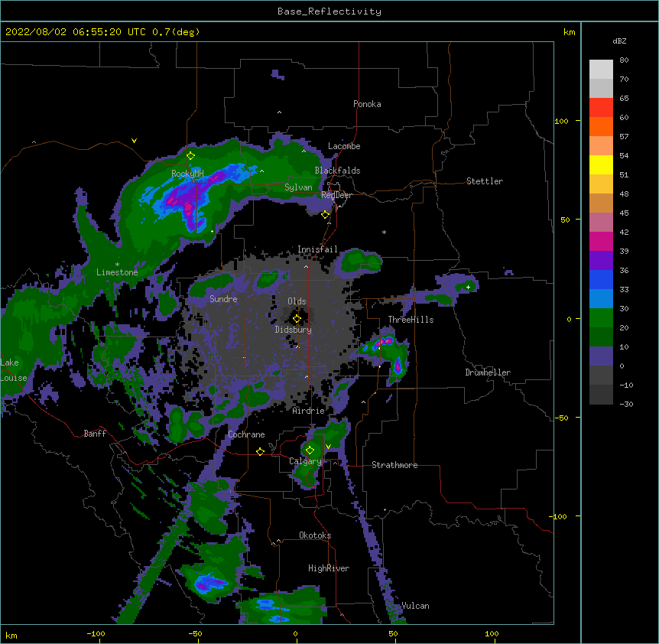Screen dimensions: 659x644
Task: Click the white plus marker southwest of Stettler
Action: (468, 287)
